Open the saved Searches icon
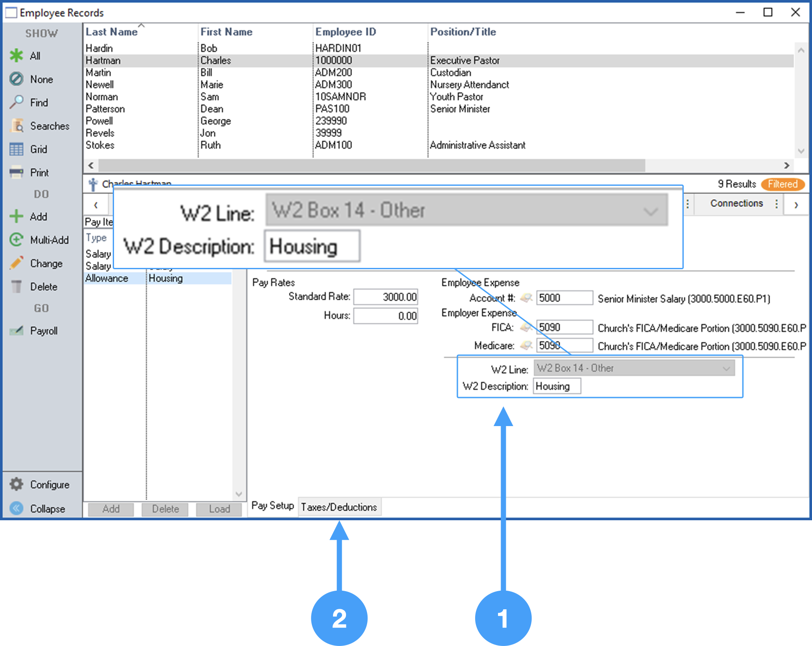This screenshot has height=646, width=812. [16, 126]
